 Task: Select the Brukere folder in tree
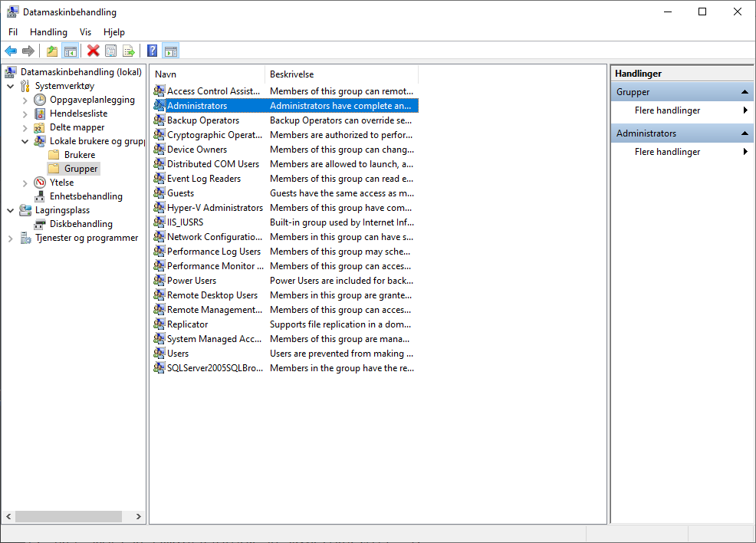[x=80, y=155]
